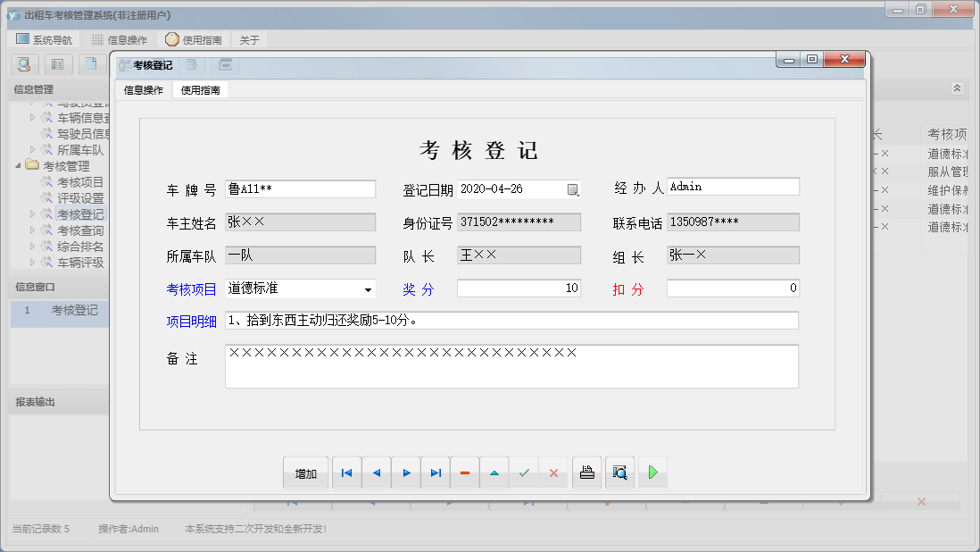This screenshot has height=552, width=980.
Task: Open the 考核项目 dropdown list
Action: pyautogui.click(x=369, y=290)
